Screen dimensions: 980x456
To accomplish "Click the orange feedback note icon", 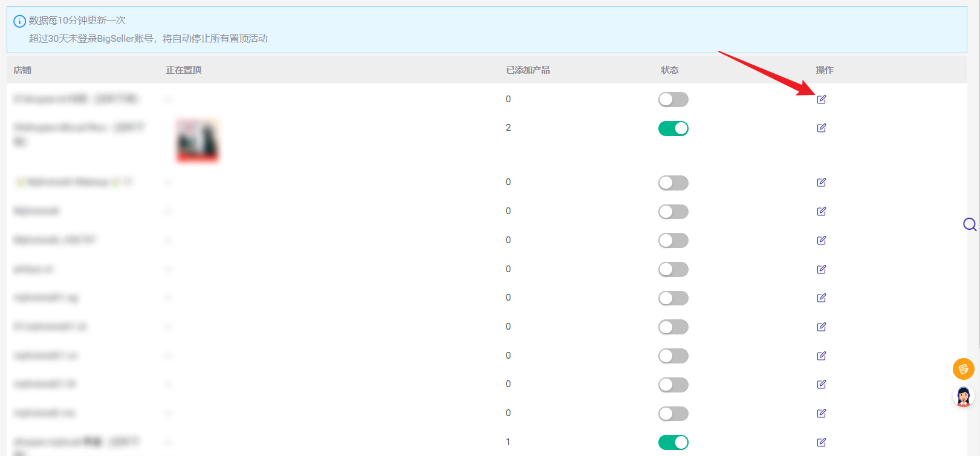I will point(963,368).
